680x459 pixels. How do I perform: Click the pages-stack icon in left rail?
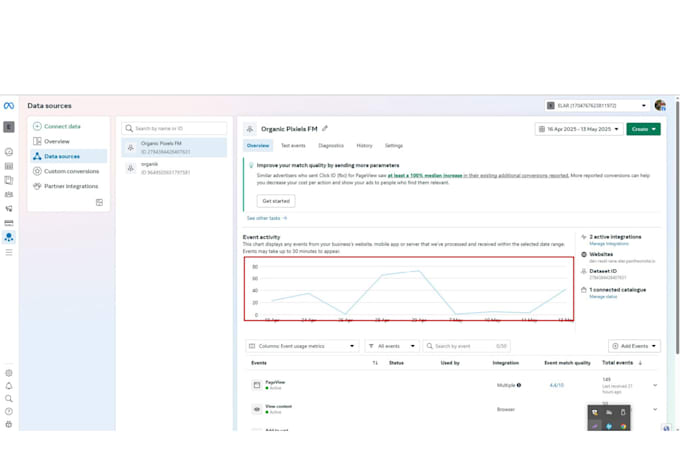pyautogui.click(x=9, y=180)
